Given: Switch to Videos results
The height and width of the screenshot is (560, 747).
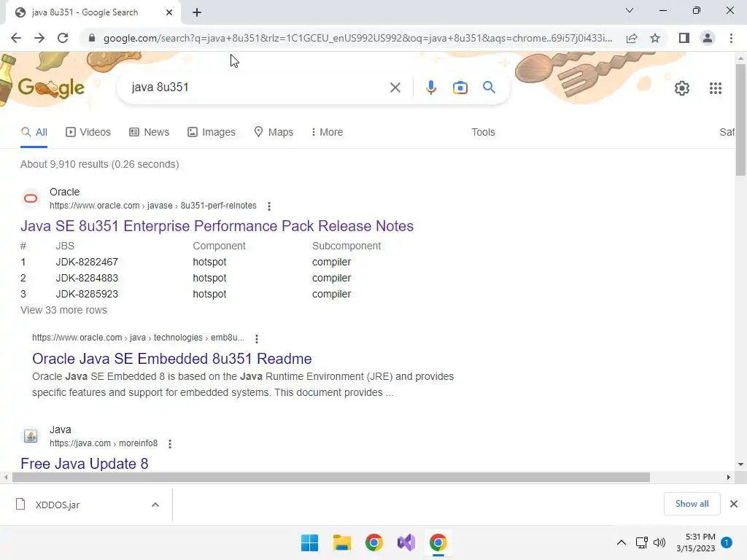Looking at the screenshot, I should coord(88,133).
